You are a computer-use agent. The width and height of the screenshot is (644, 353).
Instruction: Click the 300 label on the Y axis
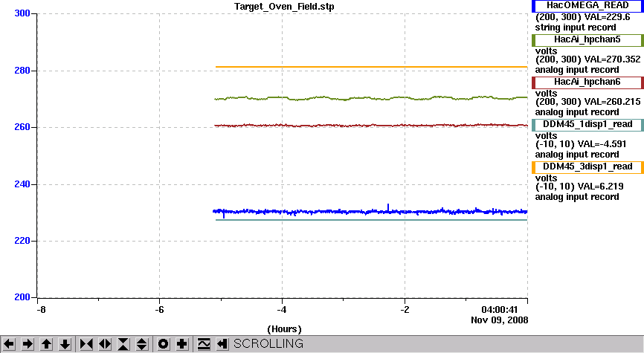[22, 13]
